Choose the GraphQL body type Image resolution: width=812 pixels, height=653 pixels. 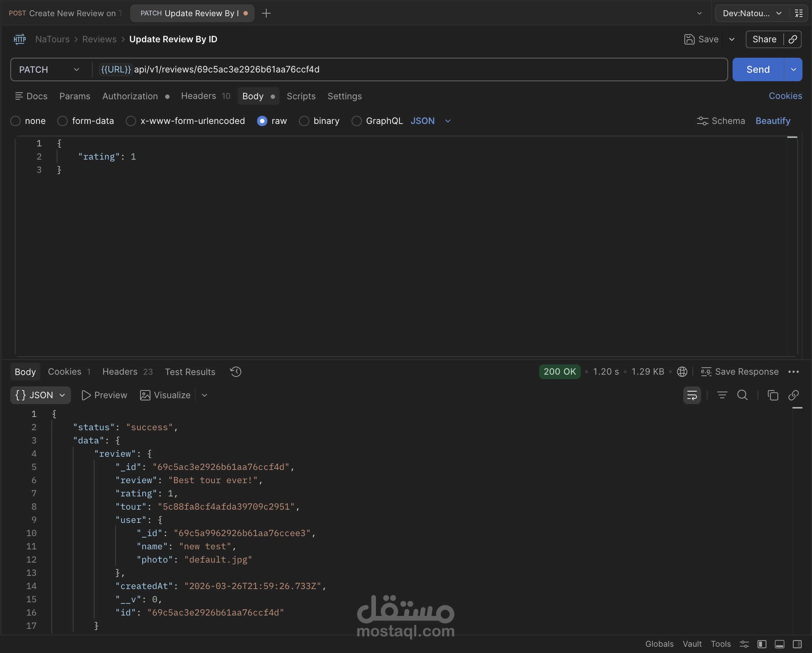pyautogui.click(x=356, y=121)
